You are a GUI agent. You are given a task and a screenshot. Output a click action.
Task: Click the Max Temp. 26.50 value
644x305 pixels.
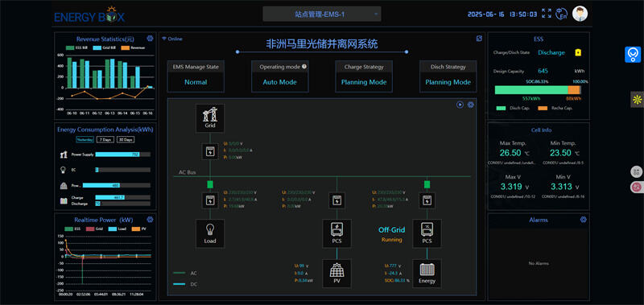510,153
